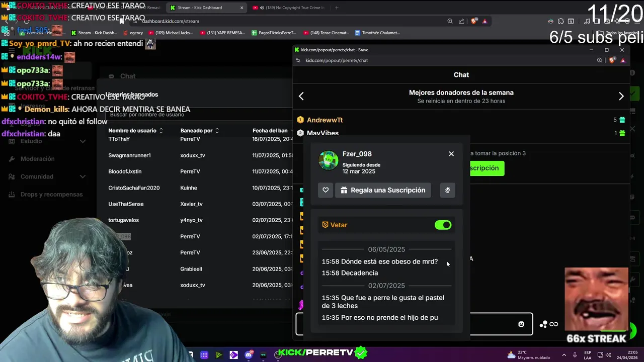The image size is (644, 362).
Task: Click zoom icon in popout address bar
Action: tap(599, 60)
